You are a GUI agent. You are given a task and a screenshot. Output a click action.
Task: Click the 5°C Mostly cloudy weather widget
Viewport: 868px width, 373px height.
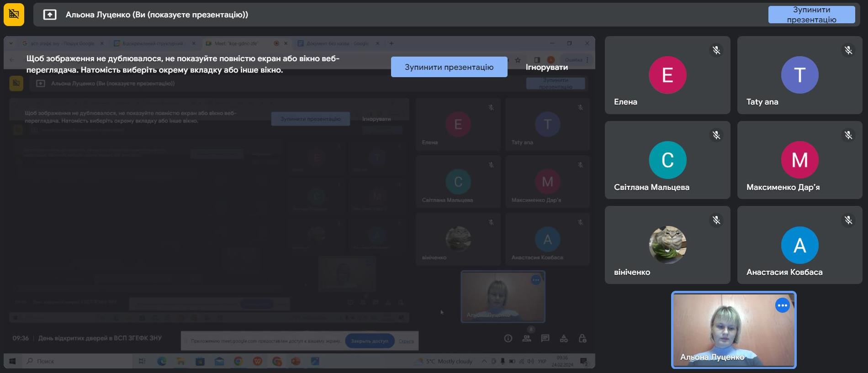tap(445, 361)
